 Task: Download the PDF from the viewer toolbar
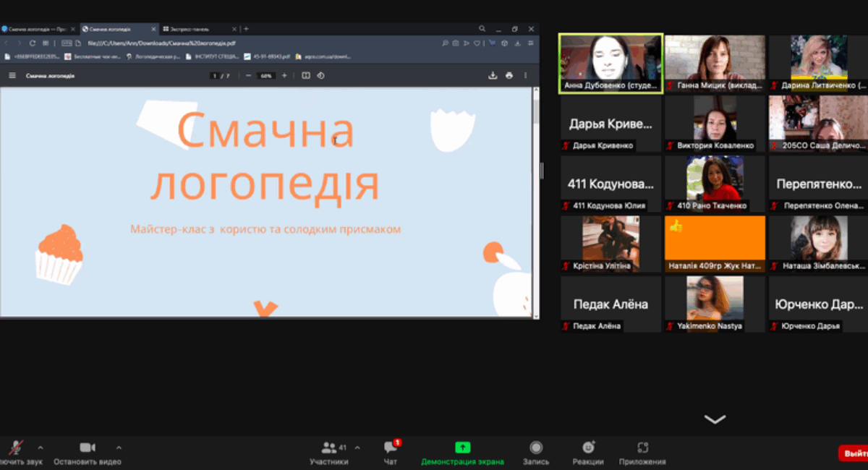493,75
